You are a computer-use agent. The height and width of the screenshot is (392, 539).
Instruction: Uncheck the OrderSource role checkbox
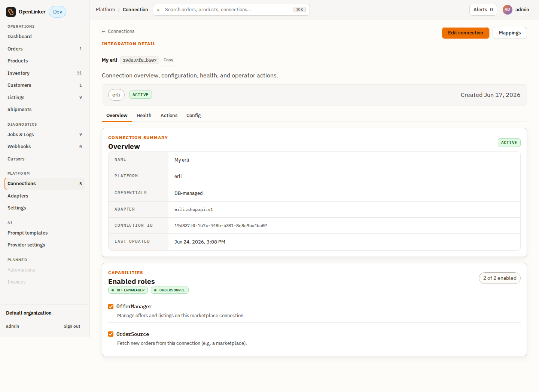111,334
